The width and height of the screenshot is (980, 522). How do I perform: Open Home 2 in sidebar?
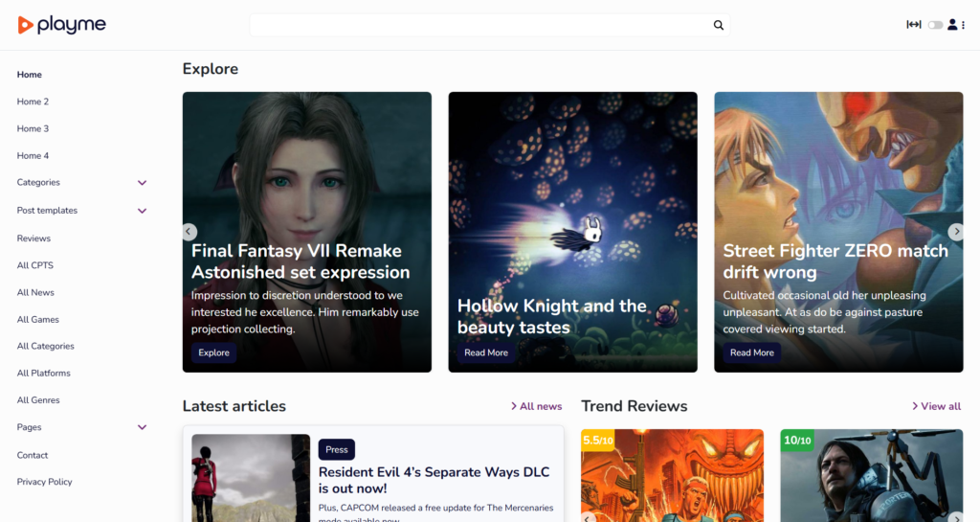coord(33,102)
